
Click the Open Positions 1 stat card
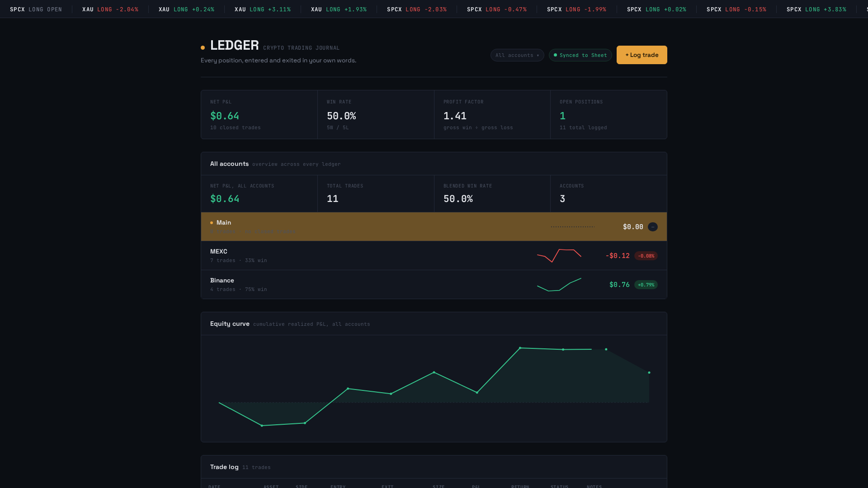tap(609, 115)
